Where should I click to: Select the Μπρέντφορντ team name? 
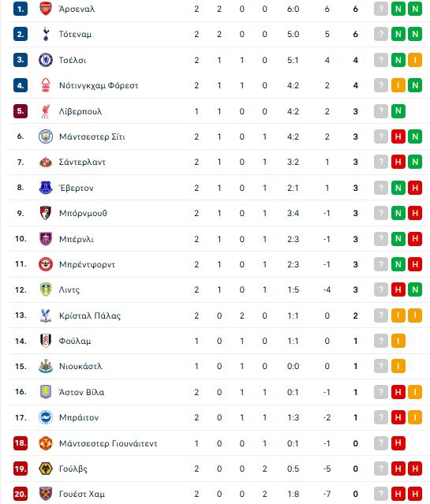tap(87, 264)
